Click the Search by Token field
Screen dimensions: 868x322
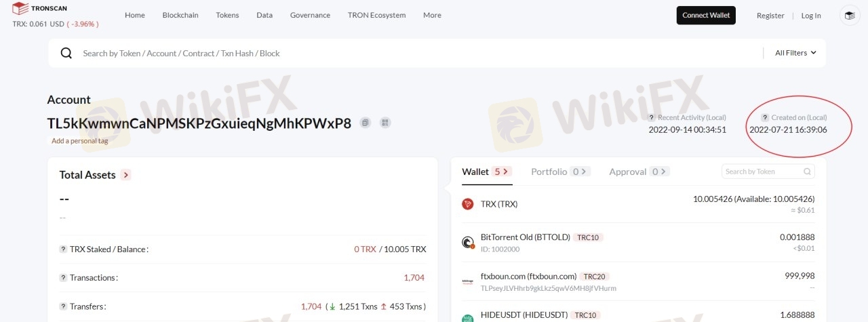coord(768,172)
